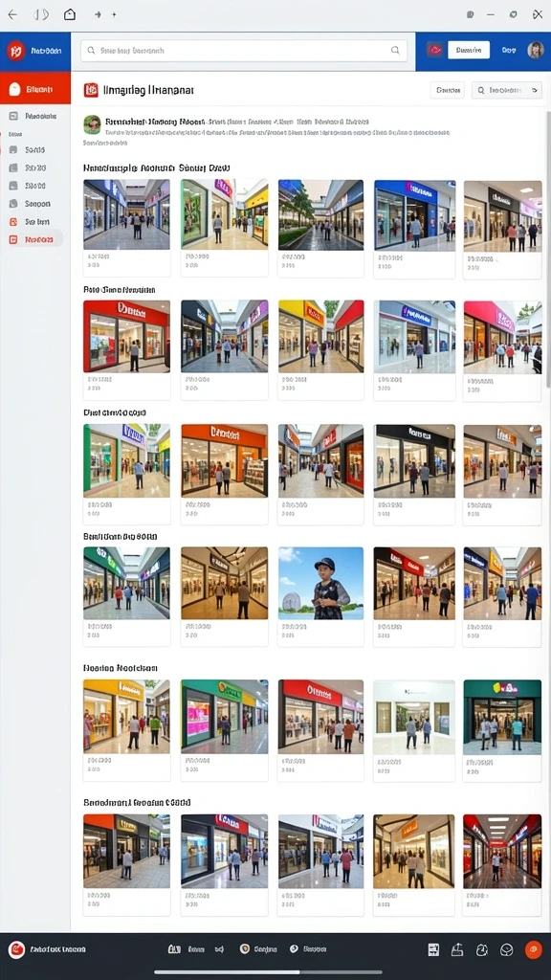Open the user avatar in the top-right header

536,51
